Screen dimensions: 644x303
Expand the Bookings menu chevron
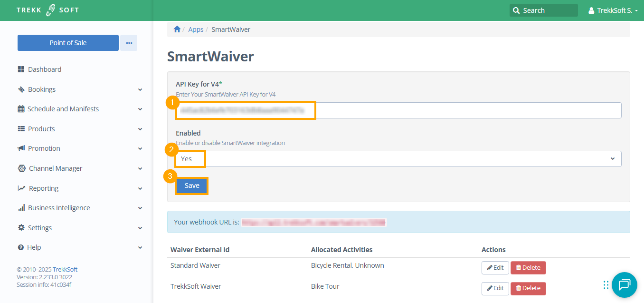click(140, 89)
